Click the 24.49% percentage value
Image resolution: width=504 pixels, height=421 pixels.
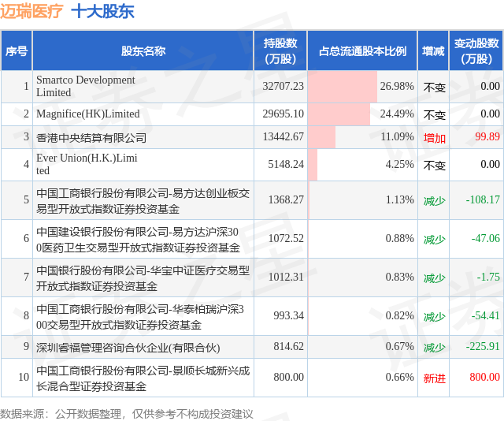[397, 114]
